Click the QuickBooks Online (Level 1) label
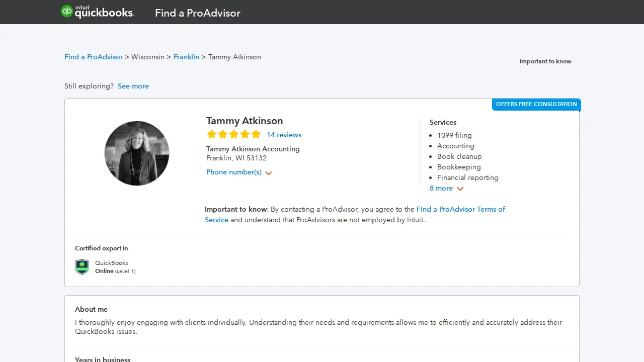Screen dimensions: 644x362 tap(115, 267)
